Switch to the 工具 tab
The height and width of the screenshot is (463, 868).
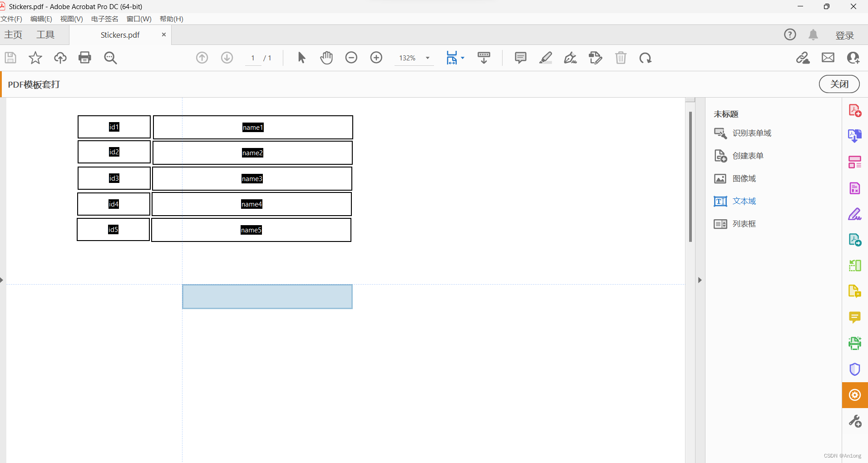click(45, 34)
